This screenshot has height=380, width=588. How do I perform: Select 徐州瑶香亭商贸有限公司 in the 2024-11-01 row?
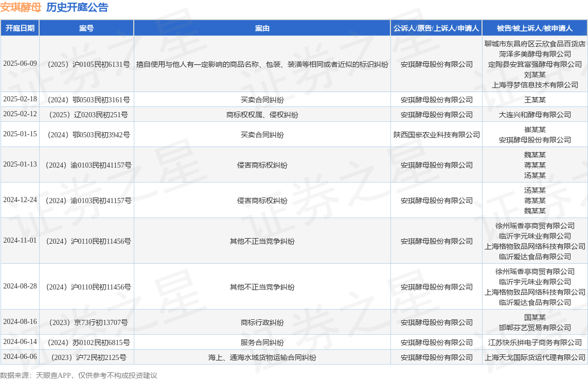coord(534,226)
